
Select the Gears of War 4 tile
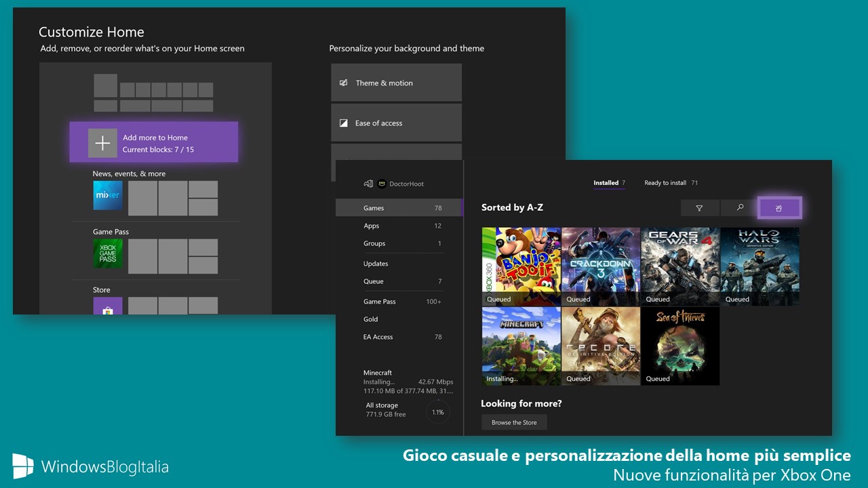point(680,266)
